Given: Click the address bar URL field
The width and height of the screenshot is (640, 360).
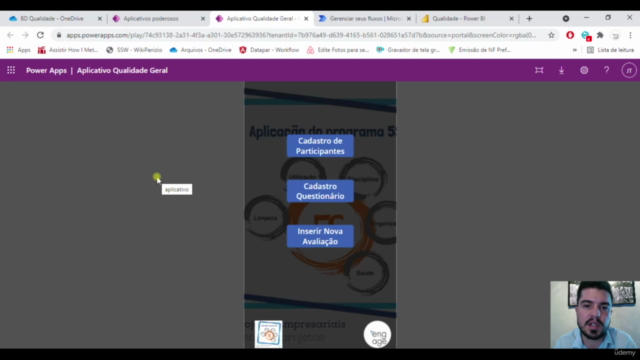Looking at the screenshot, I should coord(301,35).
